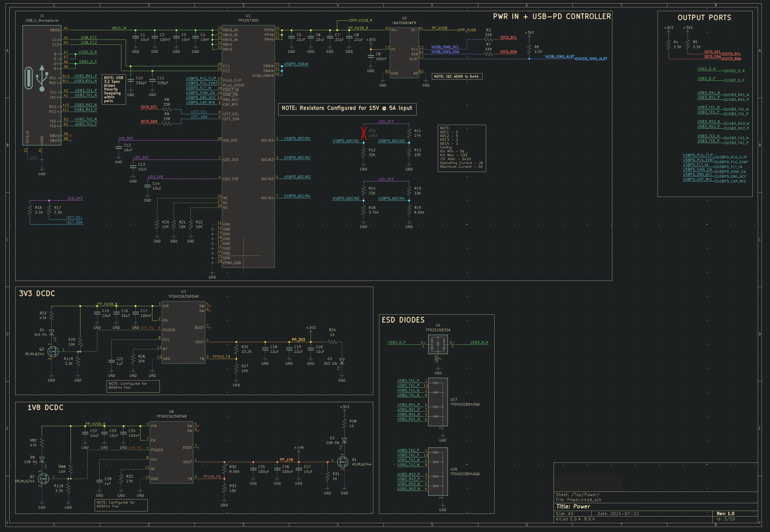Click the 1V8 DCDC section heading

point(45,407)
